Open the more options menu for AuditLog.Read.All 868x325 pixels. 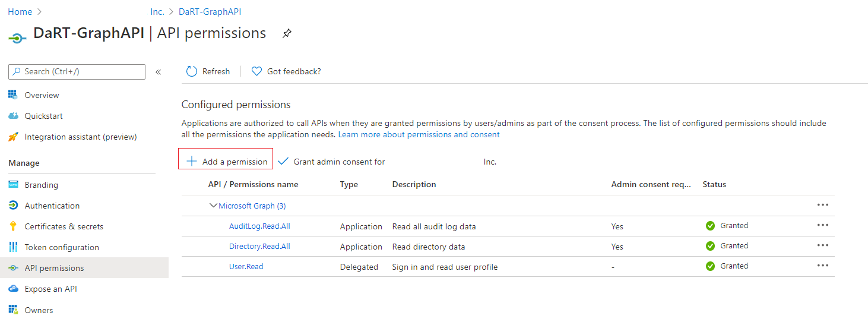point(822,225)
